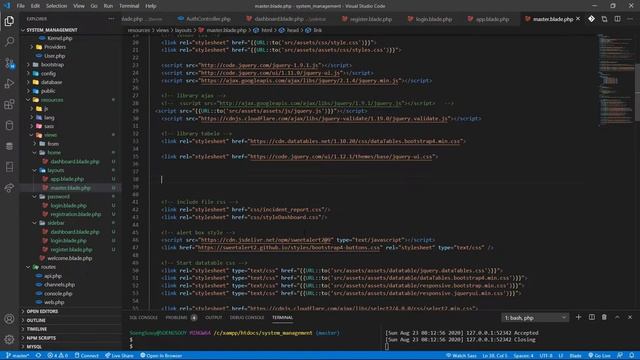
Task: Close the terminal panel
Action: point(630,317)
